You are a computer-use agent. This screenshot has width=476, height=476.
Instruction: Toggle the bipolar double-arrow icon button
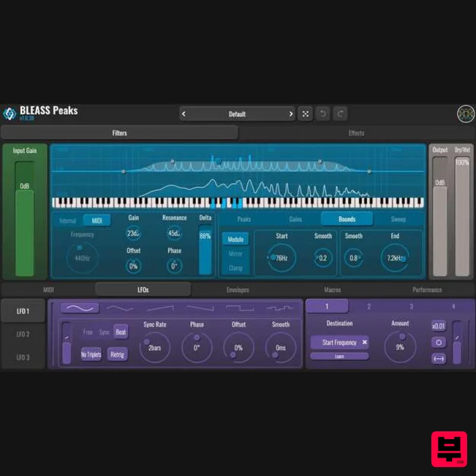point(439,359)
